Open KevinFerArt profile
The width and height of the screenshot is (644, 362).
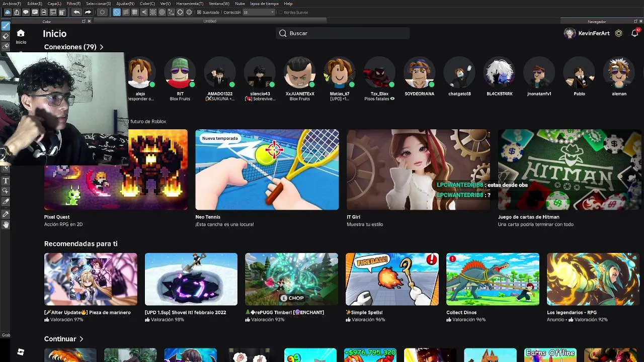[x=587, y=33]
